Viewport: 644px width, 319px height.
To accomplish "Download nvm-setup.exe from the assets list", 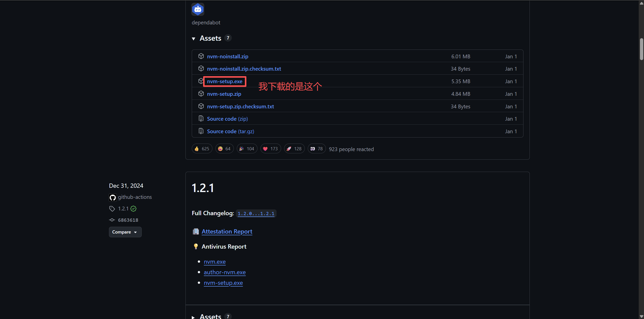I will click(x=224, y=81).
